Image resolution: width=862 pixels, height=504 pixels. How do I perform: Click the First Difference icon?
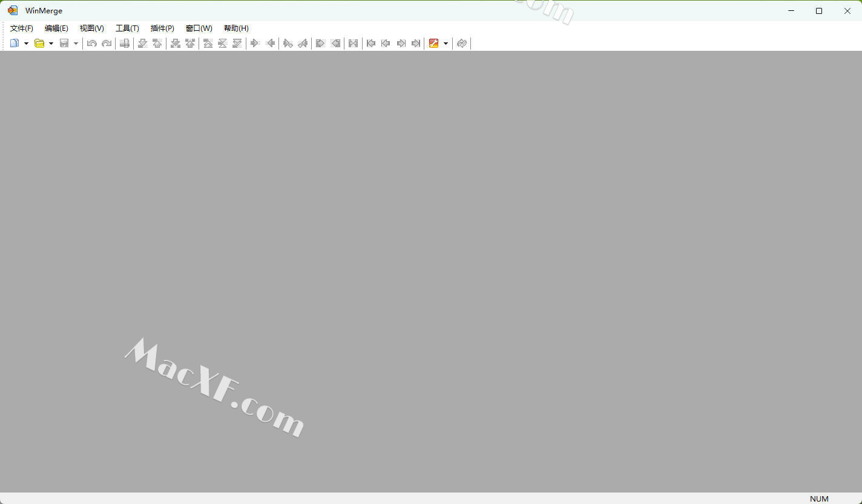click(x=208, y=43)
